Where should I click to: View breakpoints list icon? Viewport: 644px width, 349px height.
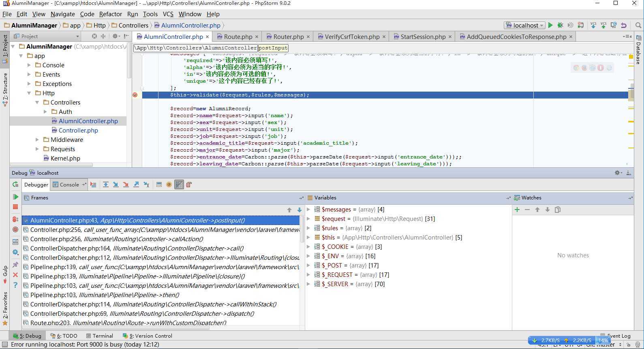(x=15, y=219)
